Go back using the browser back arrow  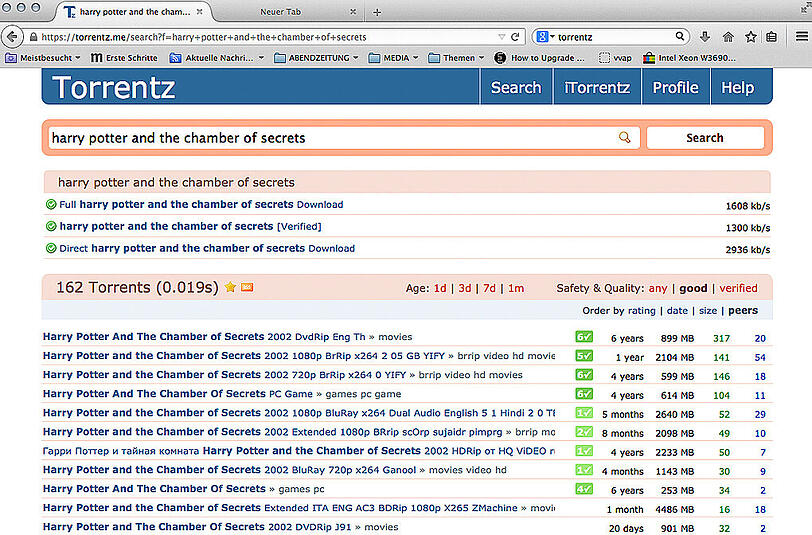point(12,37)
